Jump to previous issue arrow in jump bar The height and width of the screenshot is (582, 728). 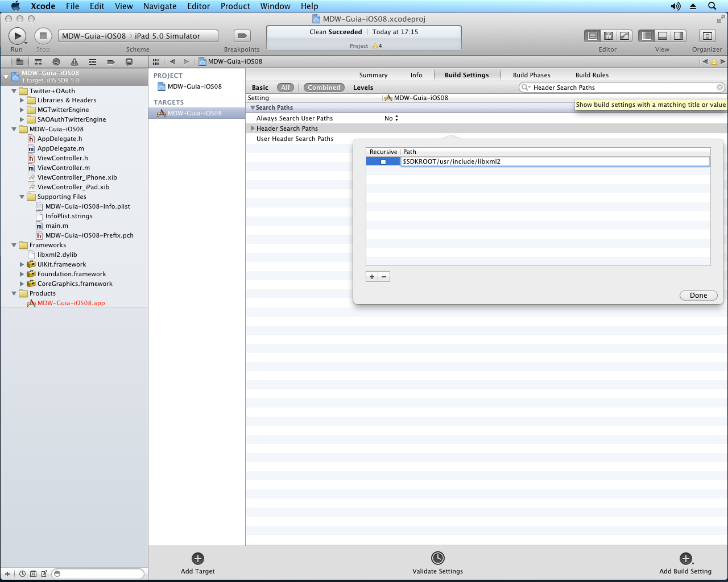[x=705, y=61]
